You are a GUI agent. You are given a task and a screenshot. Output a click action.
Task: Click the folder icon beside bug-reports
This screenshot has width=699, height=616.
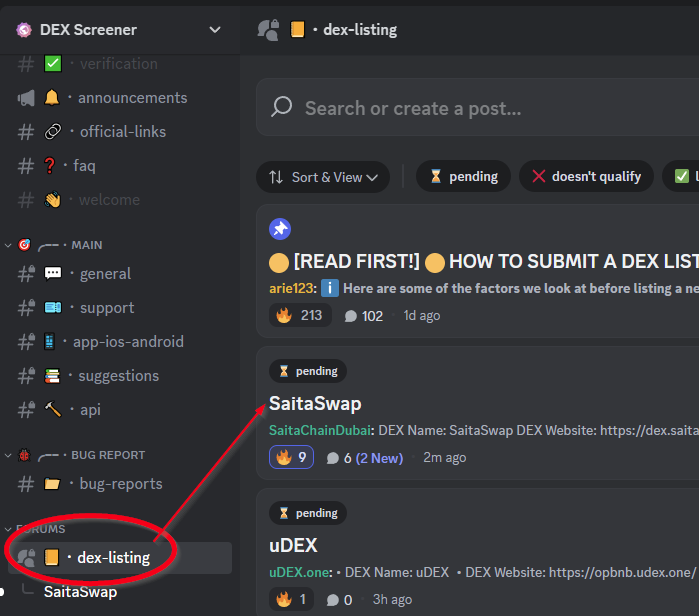pos(52,484)
